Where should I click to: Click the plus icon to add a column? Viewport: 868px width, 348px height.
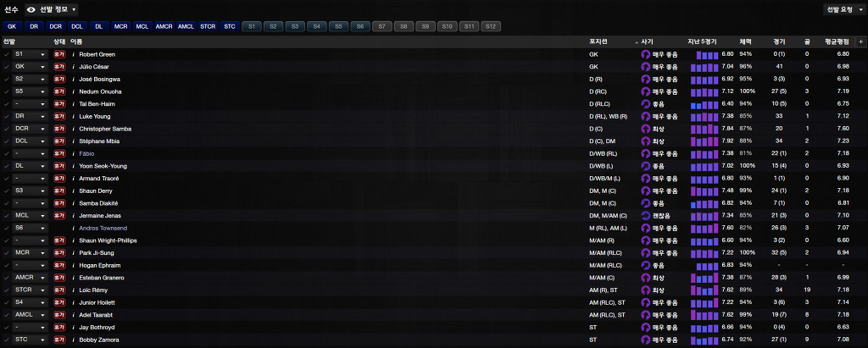pyautogui.click(x=860, y=41)
